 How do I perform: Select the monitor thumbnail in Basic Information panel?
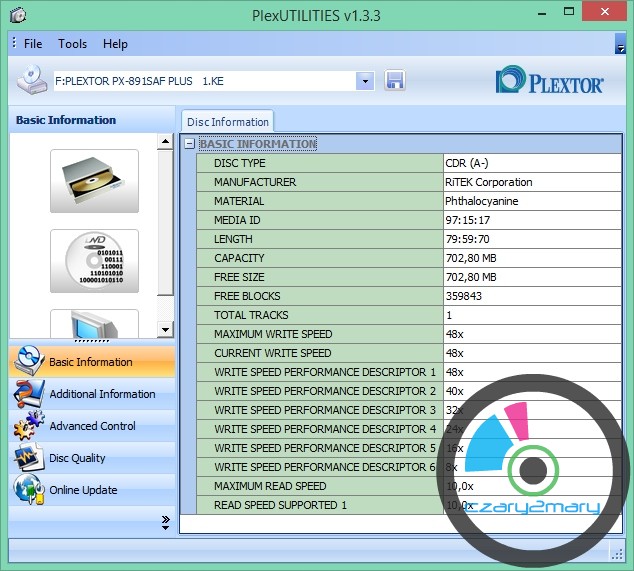(x=94, y=324)
